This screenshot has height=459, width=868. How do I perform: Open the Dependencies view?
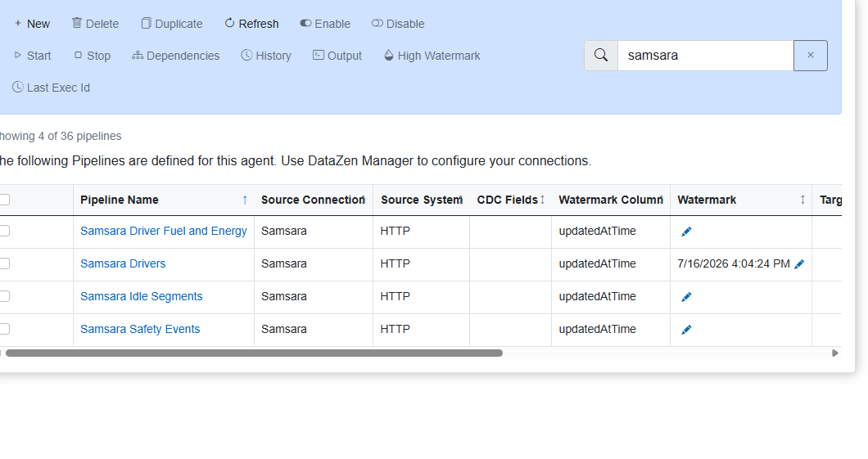(175, 56)
